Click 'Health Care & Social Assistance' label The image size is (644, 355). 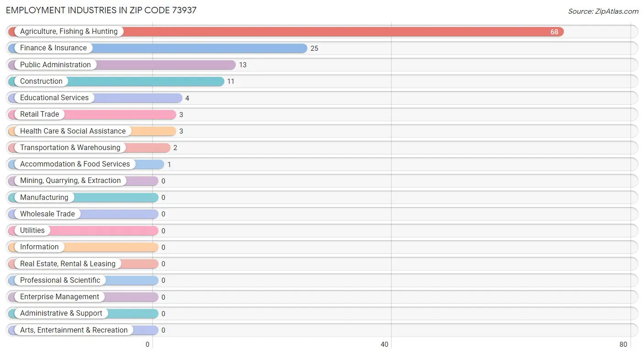73,131
